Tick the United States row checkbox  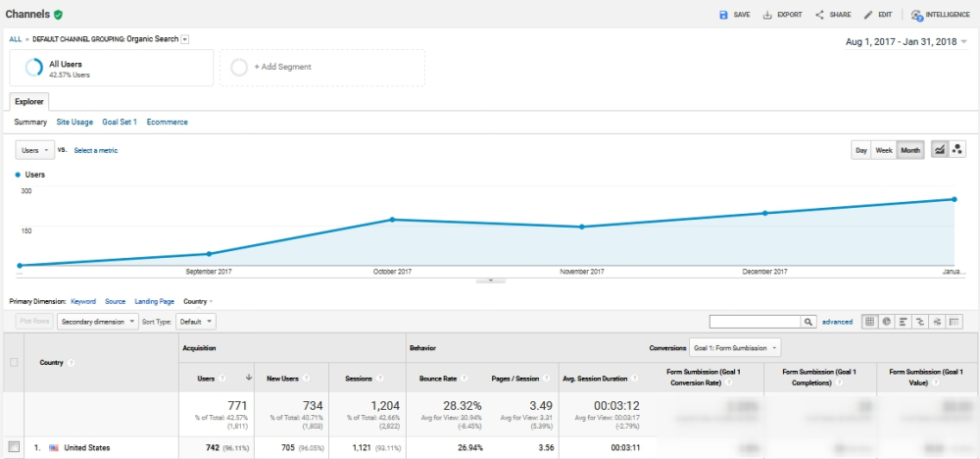pos(14,448)
